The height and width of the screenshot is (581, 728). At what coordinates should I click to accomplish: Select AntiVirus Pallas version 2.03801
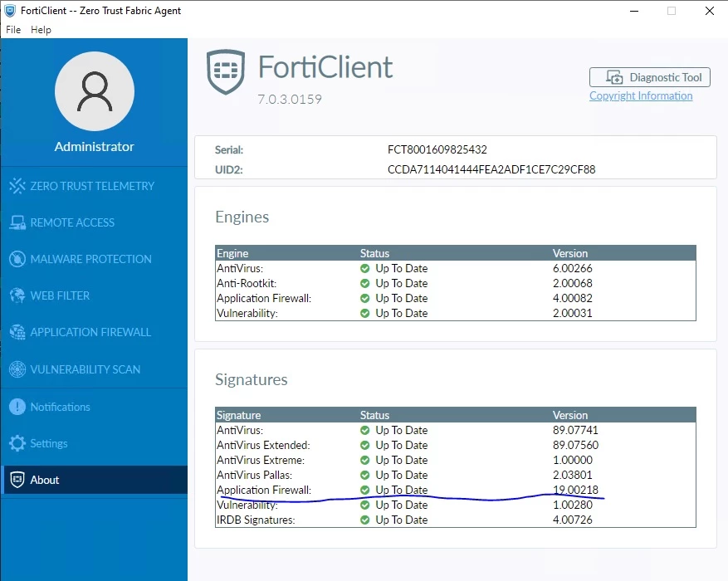(x=573, y=475)
